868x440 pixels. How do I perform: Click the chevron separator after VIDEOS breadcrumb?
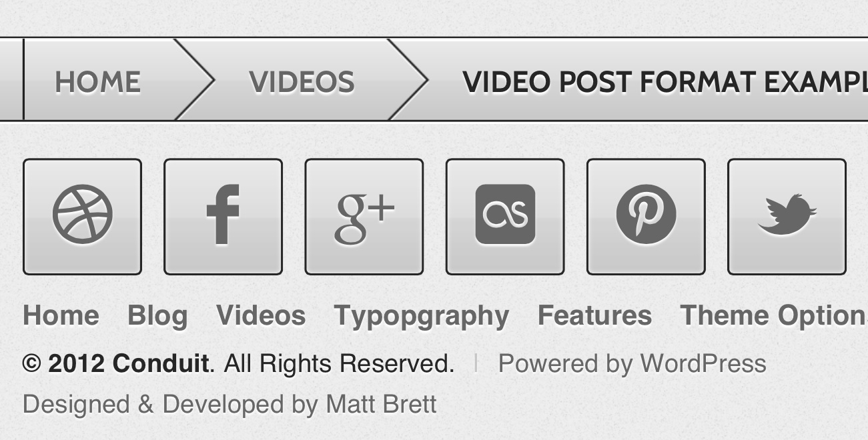[x=408, y=80]
